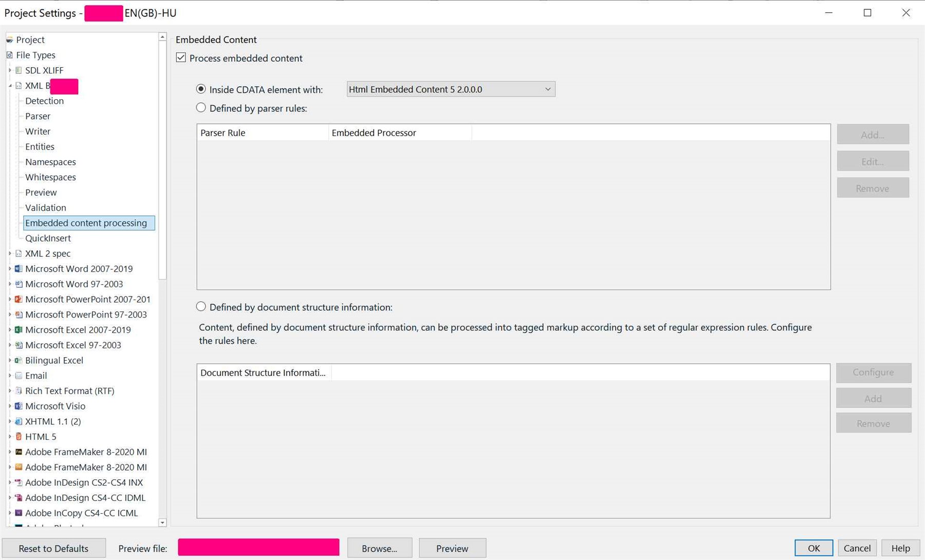Screen dimensions: 925x560
Task: Click the Cancel button
Action: [857, 548]
